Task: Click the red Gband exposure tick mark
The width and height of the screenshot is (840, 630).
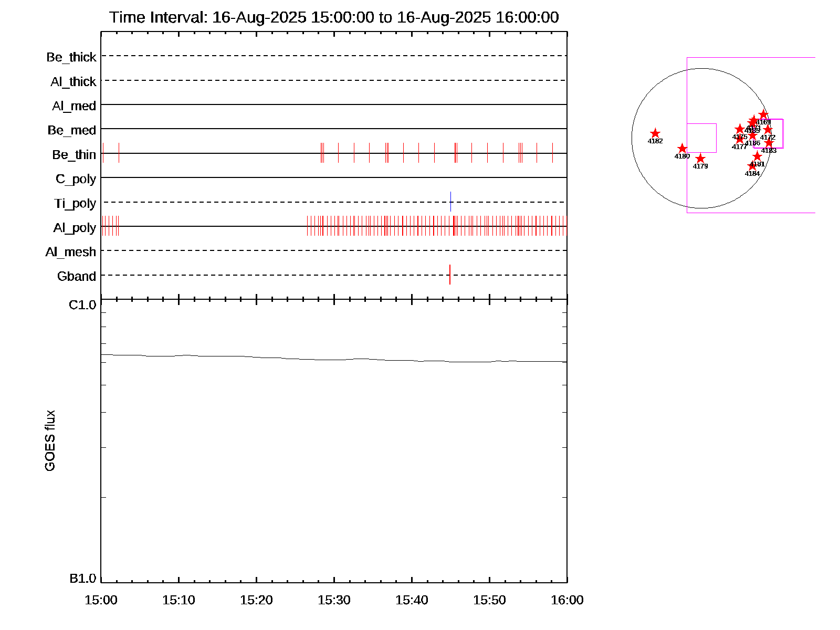Action: click(x=450, y=275)
